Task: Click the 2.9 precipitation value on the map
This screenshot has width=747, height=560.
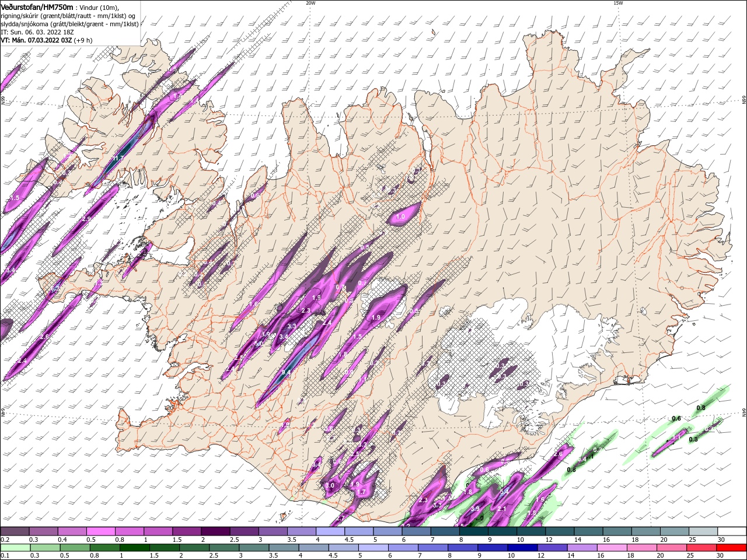Action: pyautogui.click(x=87, y=219)
